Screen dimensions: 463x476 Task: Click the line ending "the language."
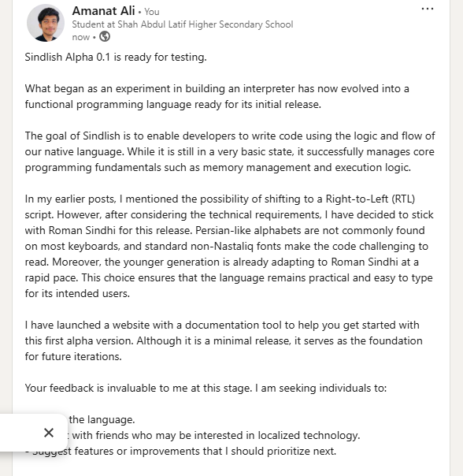(x=102, y=419)
